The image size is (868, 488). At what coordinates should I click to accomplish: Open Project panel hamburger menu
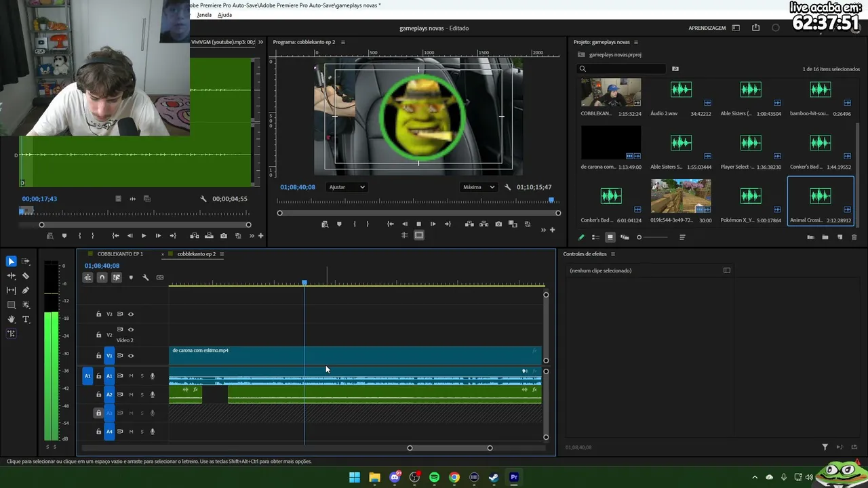pyautogui.click(x=636, y=42)
